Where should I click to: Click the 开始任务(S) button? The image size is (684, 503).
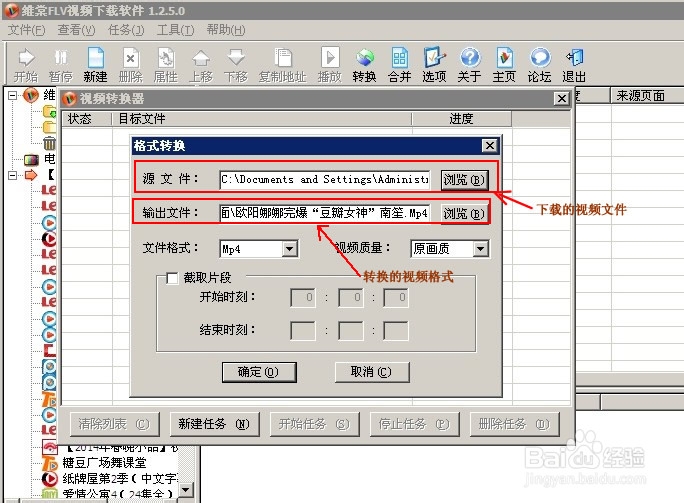pos(315,424)
